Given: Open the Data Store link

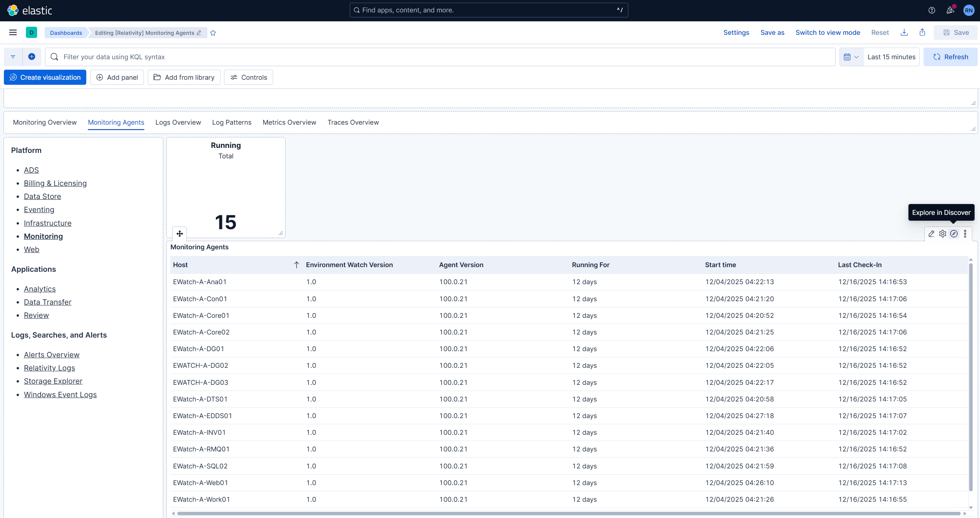Looking at the screenshot, I should click(43, 196).
